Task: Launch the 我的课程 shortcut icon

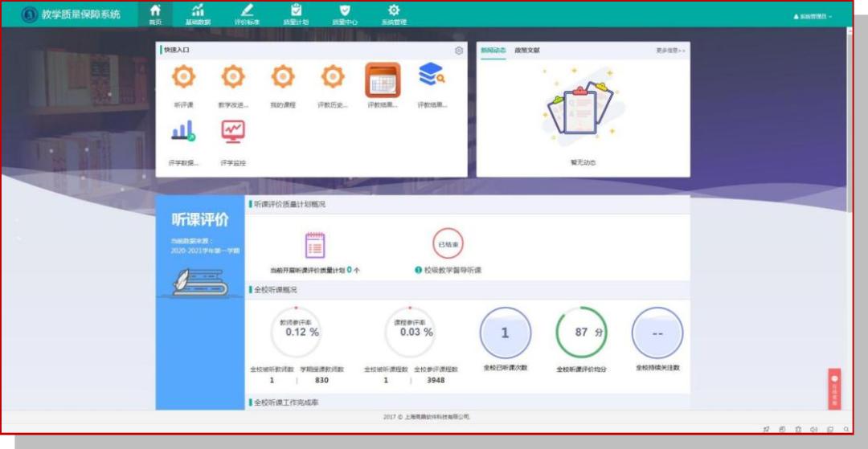Action: point(283,77)
